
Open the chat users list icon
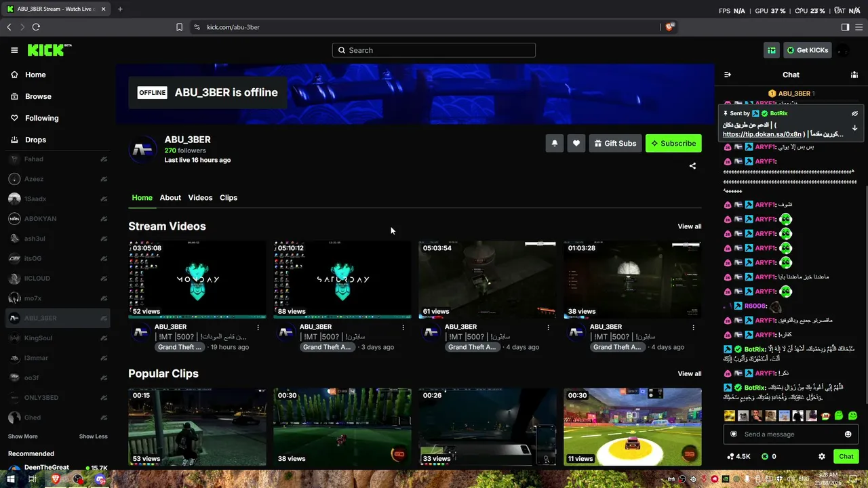click(854, 75)
